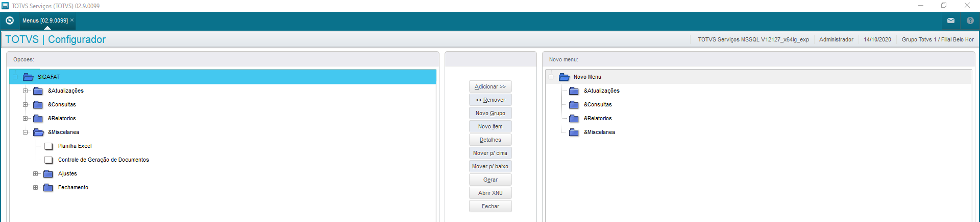Click the Ajustes folder icon
The height and width of the screenshot is (222, 980).
pyautogui.click(x=48, y=173)
